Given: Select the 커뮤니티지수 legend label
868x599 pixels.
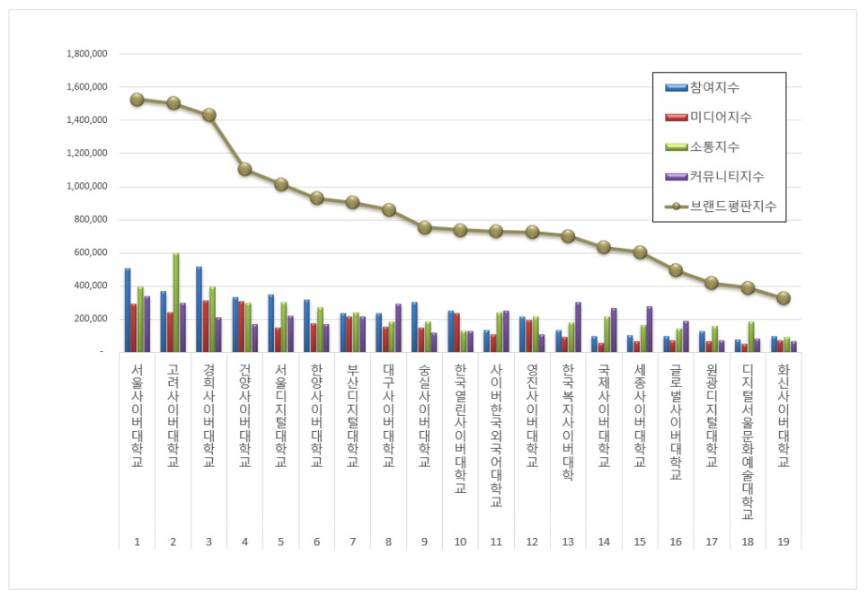Looking at the screenshot, I should point(727,176).
